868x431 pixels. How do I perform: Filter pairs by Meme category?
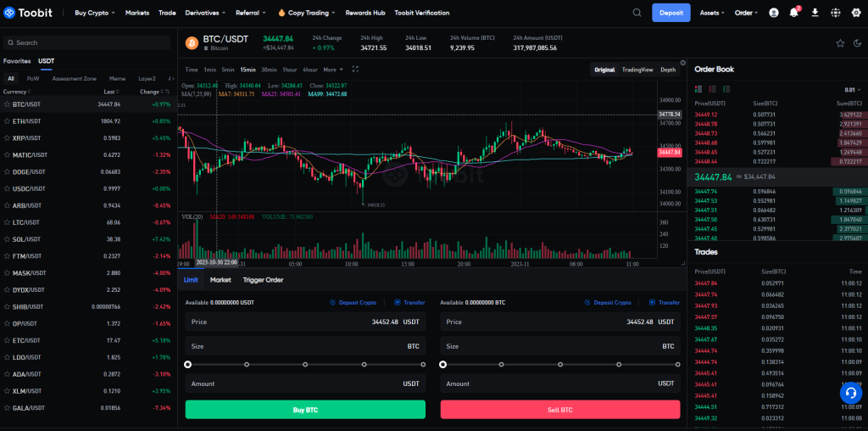(x=117, y=79)
